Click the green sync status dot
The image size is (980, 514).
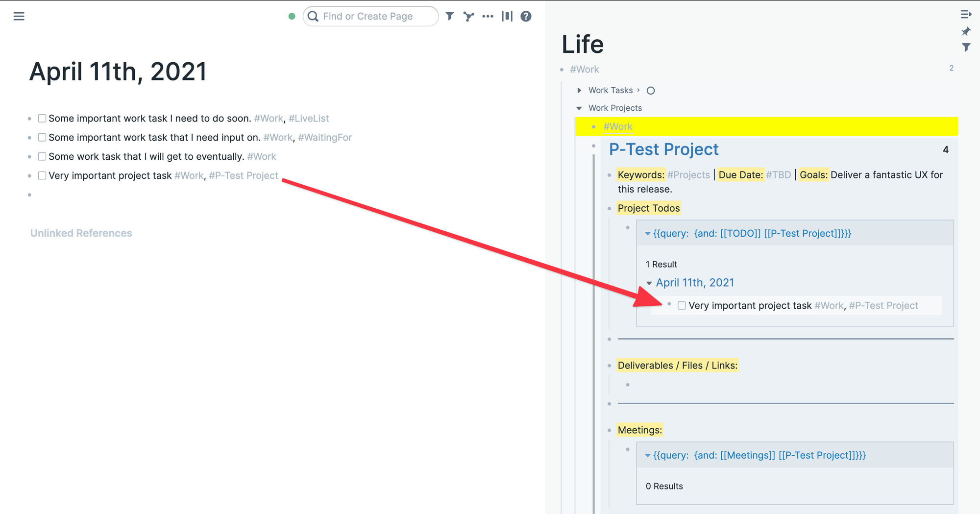pos(292,16)
